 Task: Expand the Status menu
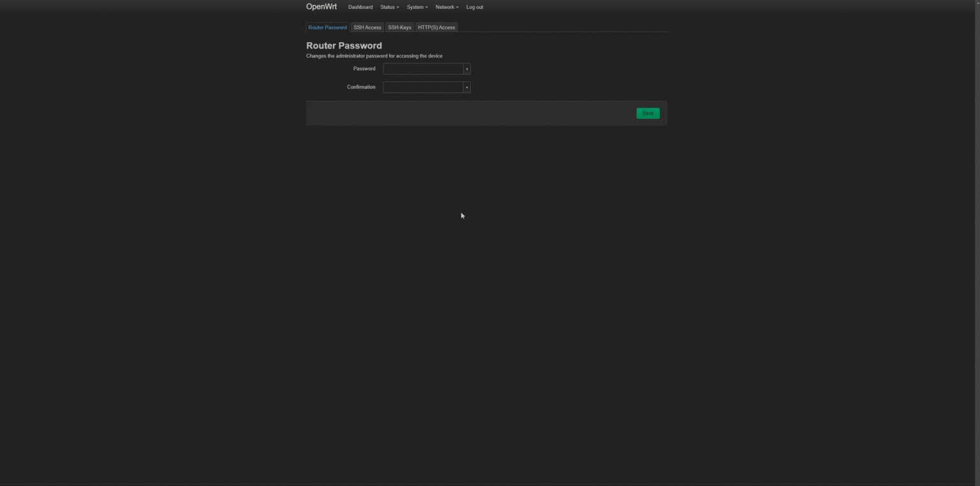pos(389,7)
